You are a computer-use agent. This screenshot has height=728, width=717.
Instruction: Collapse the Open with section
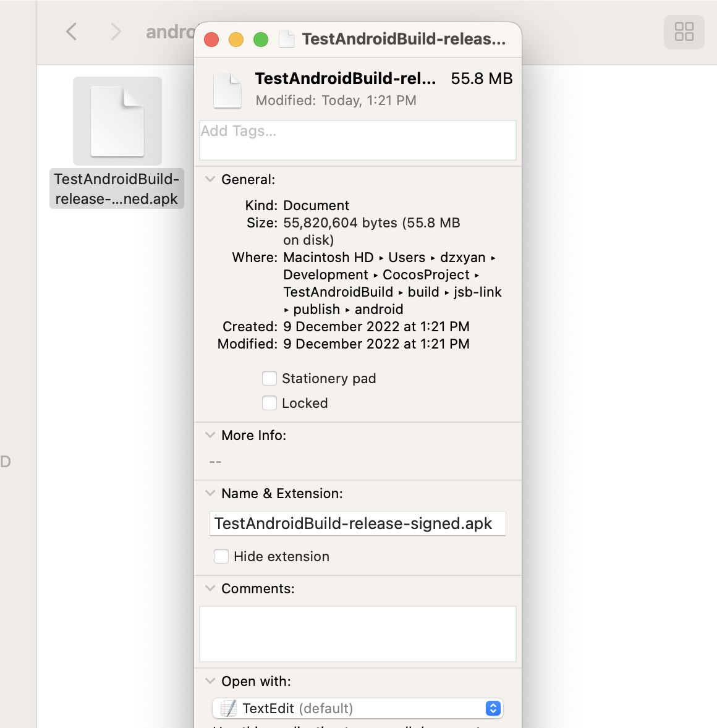tap(210, 681)
